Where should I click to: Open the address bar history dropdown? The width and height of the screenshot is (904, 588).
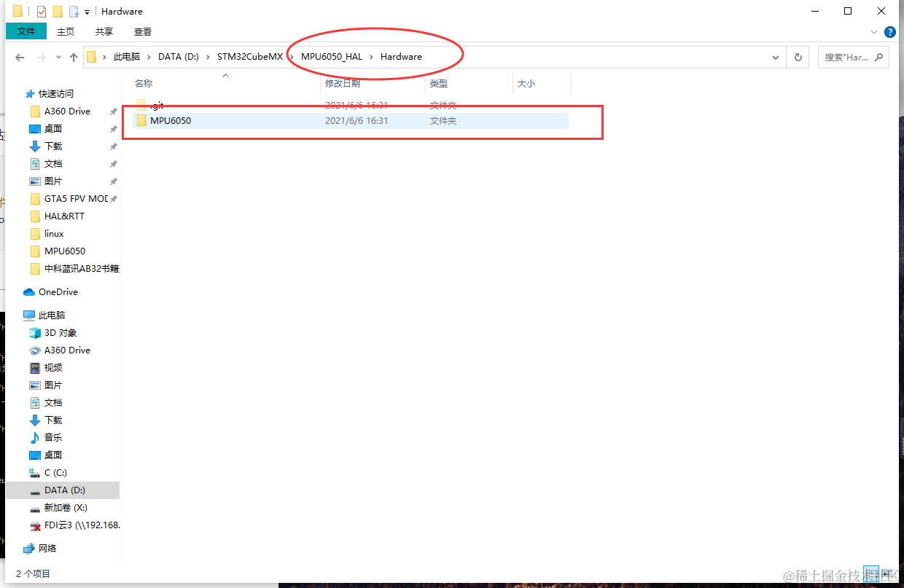click(x=775, y=57)
